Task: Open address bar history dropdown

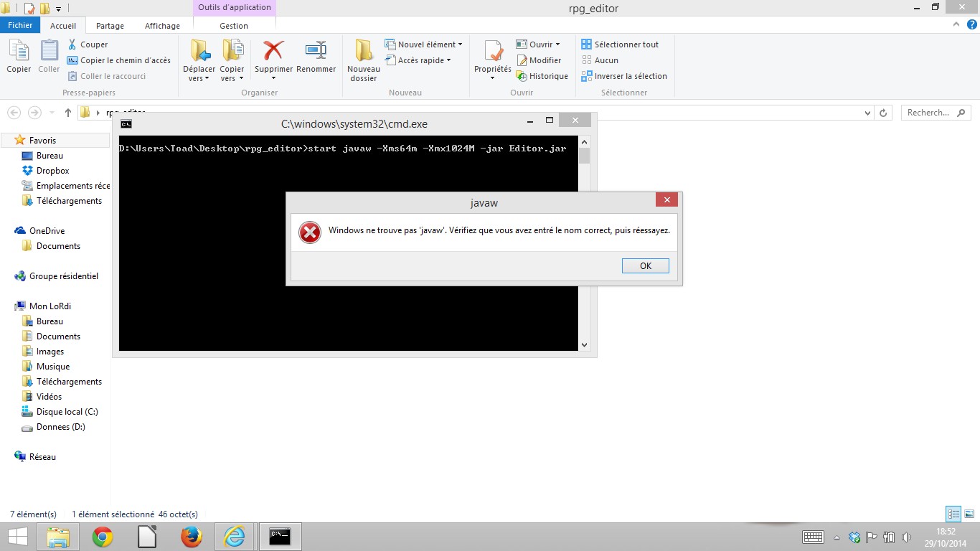Action: click(868, 113)
